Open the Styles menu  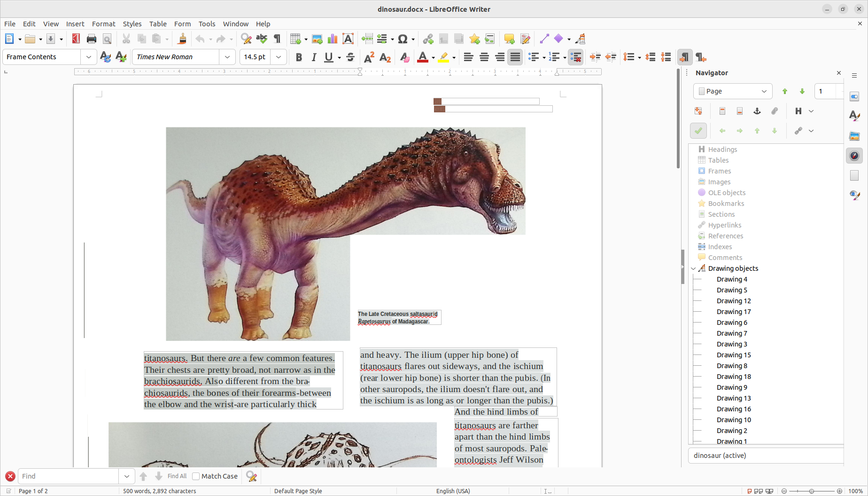pos(132,24)
